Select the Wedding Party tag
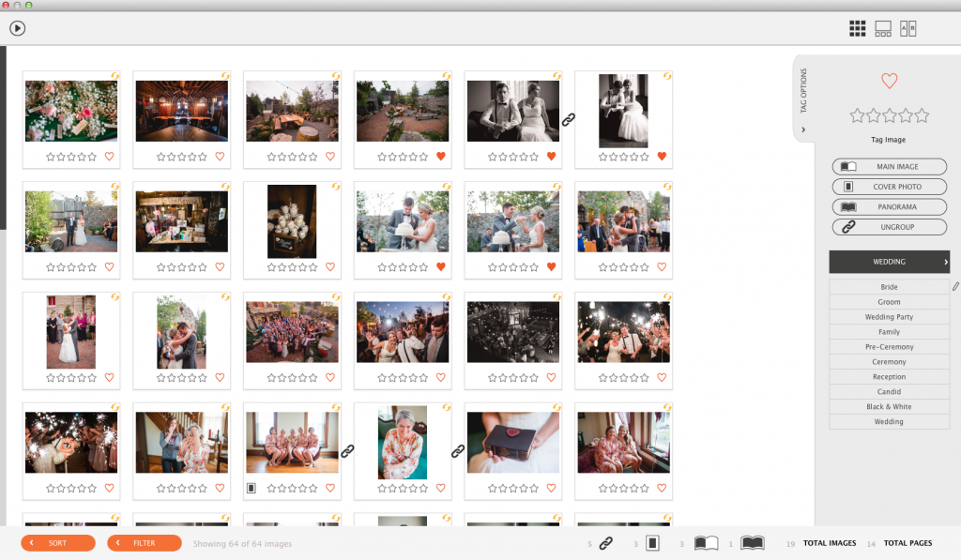 tap(889, 317)
